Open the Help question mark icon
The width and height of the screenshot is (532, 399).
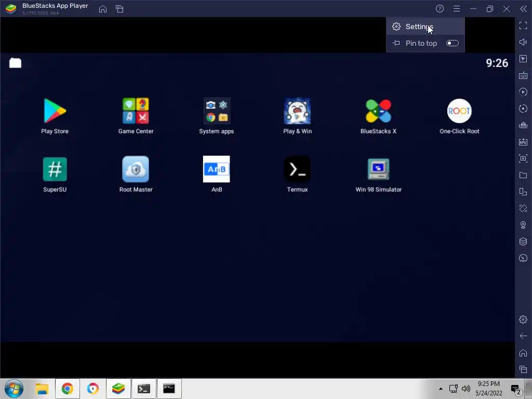(x=440, y=9)
